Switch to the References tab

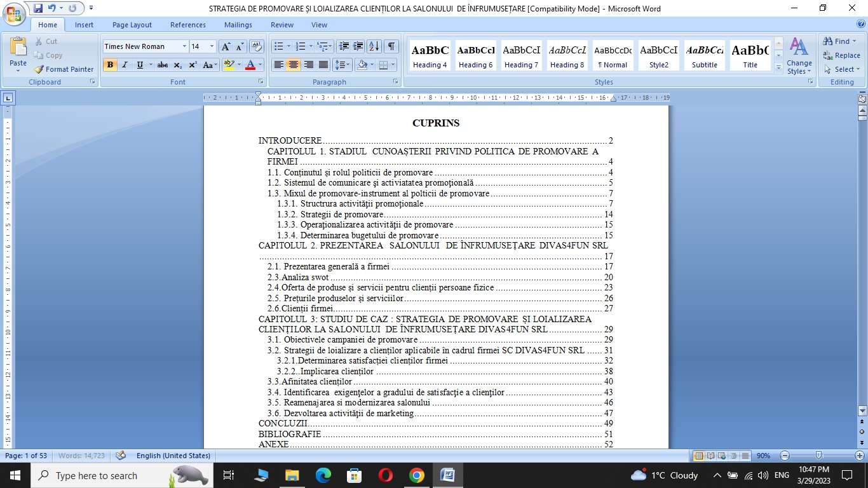click(187, 25)
